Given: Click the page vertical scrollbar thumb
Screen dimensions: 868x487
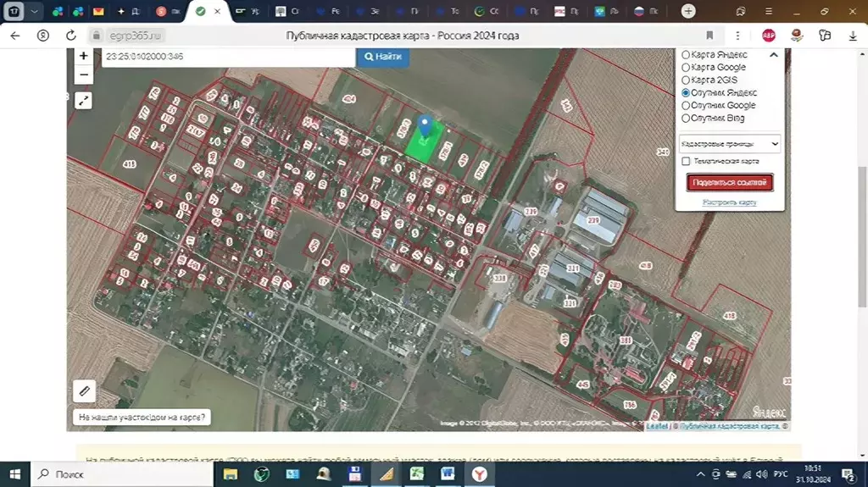Looking at the screenshot, I should pyautogui.click(x=862, y=236).
